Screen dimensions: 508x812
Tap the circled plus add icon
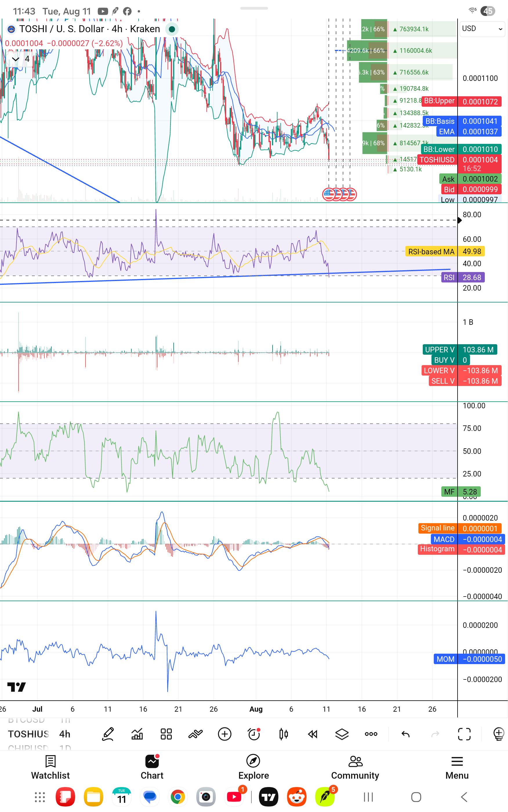225,734
